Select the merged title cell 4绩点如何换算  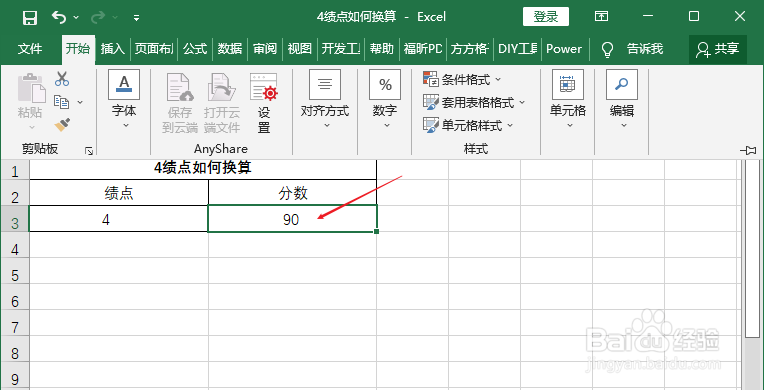(203, 169)
